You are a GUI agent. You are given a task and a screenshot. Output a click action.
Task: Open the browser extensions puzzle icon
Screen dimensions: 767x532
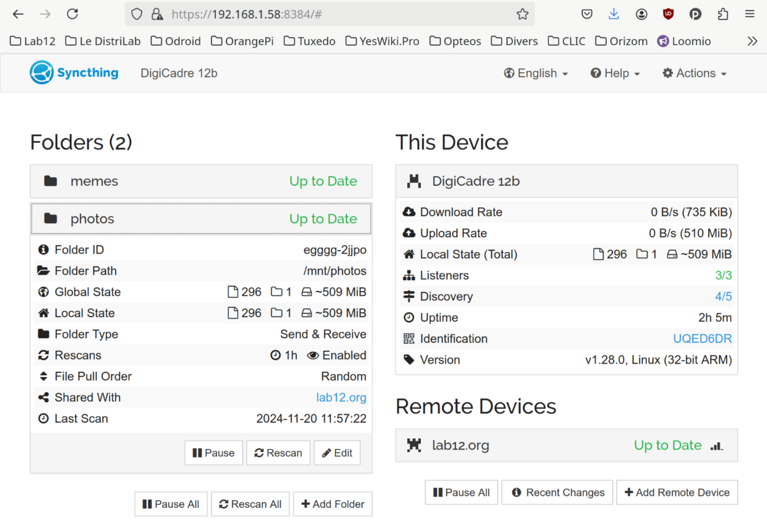point(723,14)
